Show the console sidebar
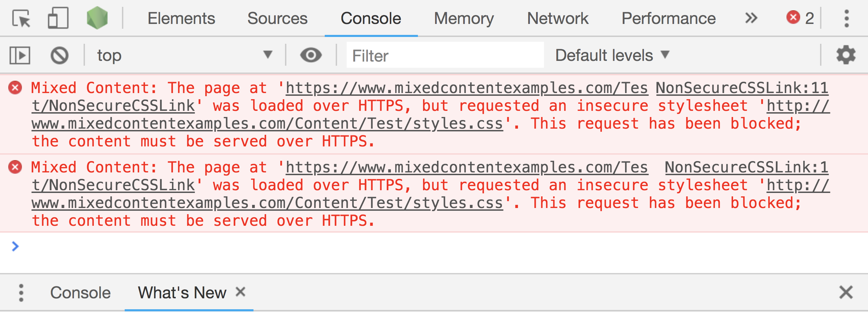Screen dimensions: 868x312 pos(20,55)
